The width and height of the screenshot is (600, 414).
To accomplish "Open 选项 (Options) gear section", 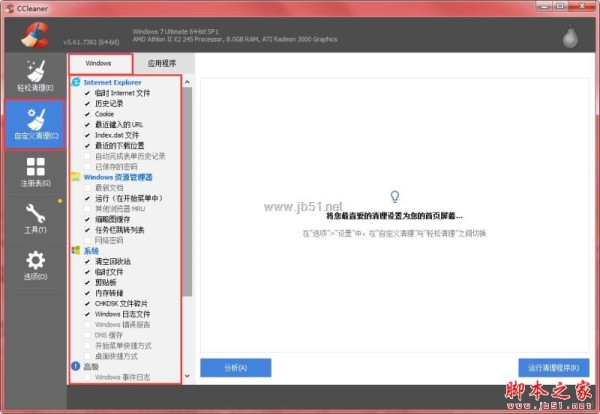I will click(35, 265).
